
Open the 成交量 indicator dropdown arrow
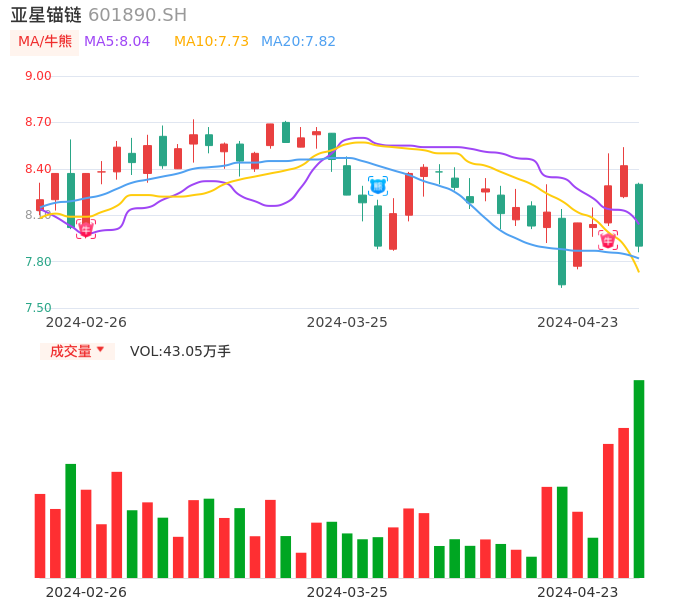tap(100, 350)
